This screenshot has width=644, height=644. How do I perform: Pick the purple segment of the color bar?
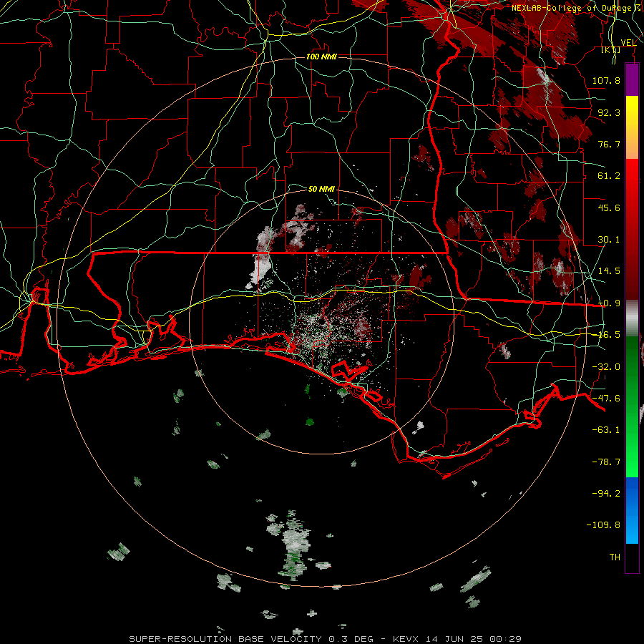[632, 79]
